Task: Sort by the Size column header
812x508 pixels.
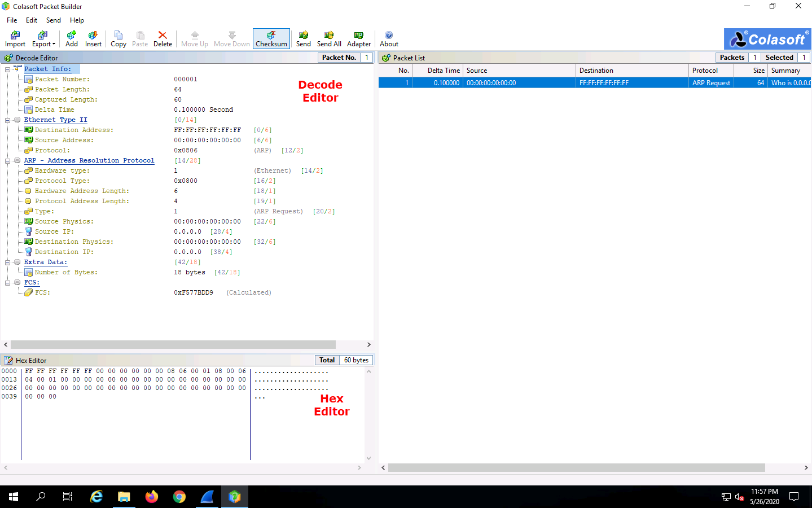Action: pos(751,71)
